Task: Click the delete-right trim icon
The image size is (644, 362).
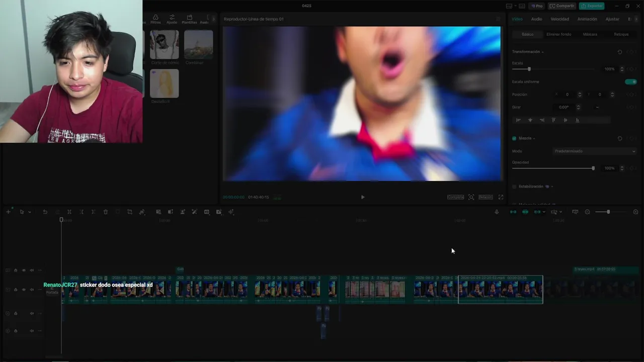Action: point(94,212)
